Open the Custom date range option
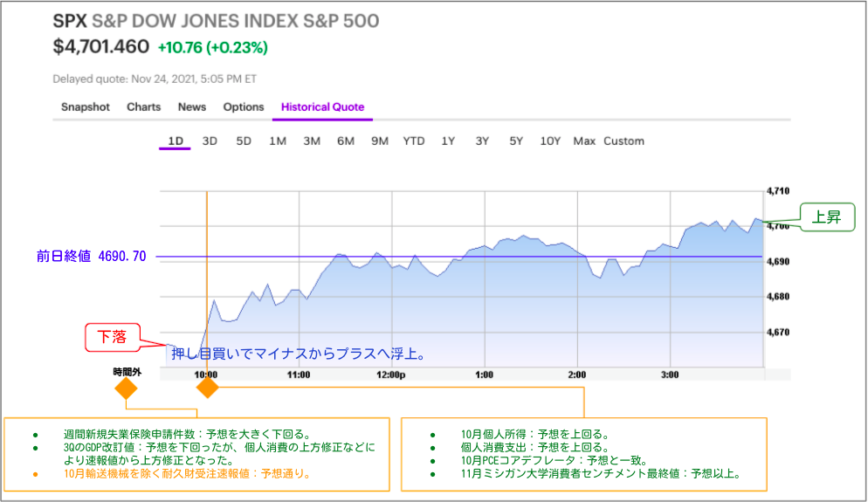Image resolution: width=868 pixels, height=502 pixels. point(623,141)
